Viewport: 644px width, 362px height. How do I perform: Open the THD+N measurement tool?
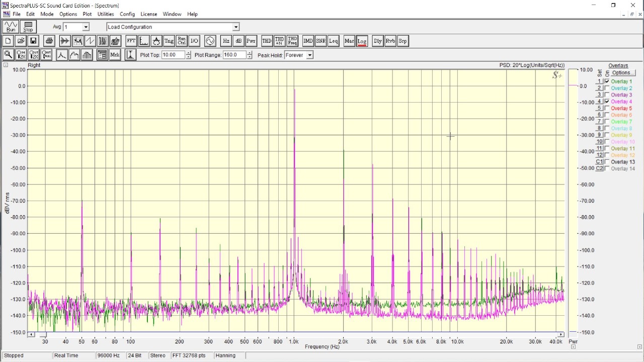pos(279,41)
